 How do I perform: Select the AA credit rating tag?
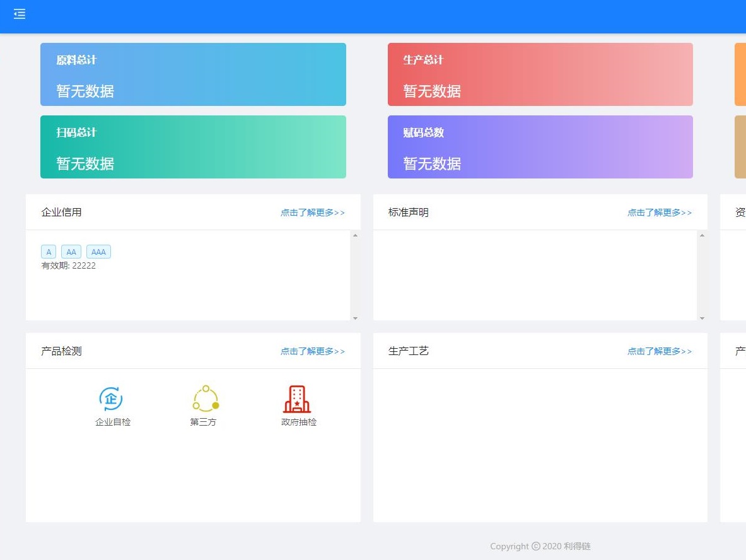[71, 252]
